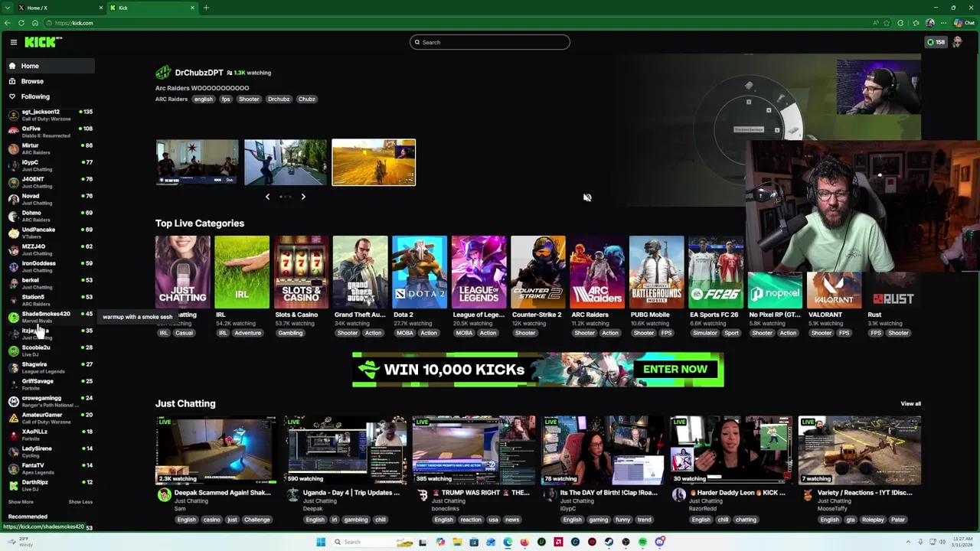
Task: Select MOBA tag under Dota 2
Action: pos(405,333)
